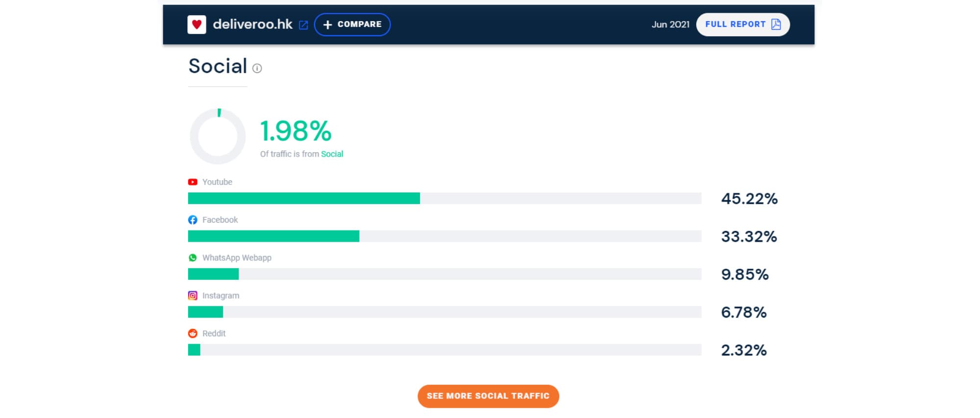
Task: Click the 2.32% value
Action: click(744, 350)
